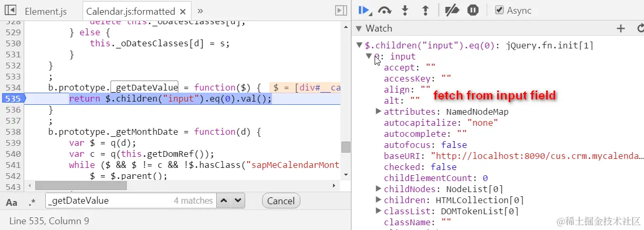Go to the previous search match
The width and height of the screenshot is (644, 230).
click(x=224, y=201)
